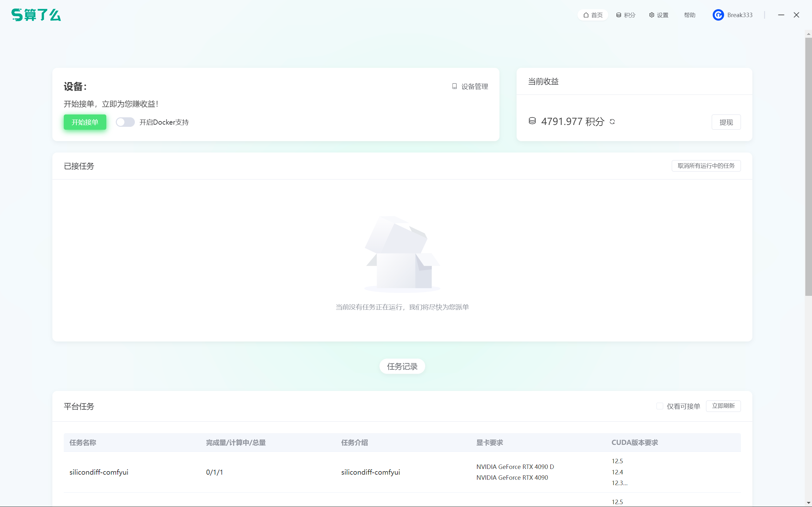Click the 算了么 app logo

tap(36, 15)
